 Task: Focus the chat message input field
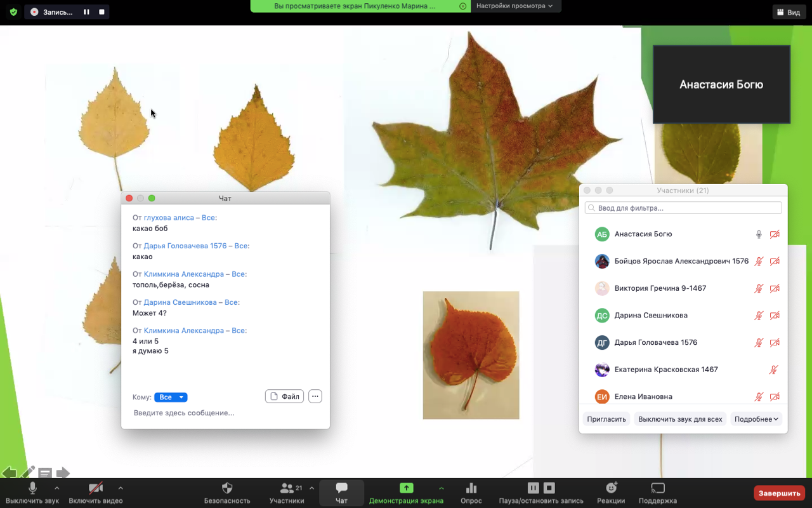point(225,413)
